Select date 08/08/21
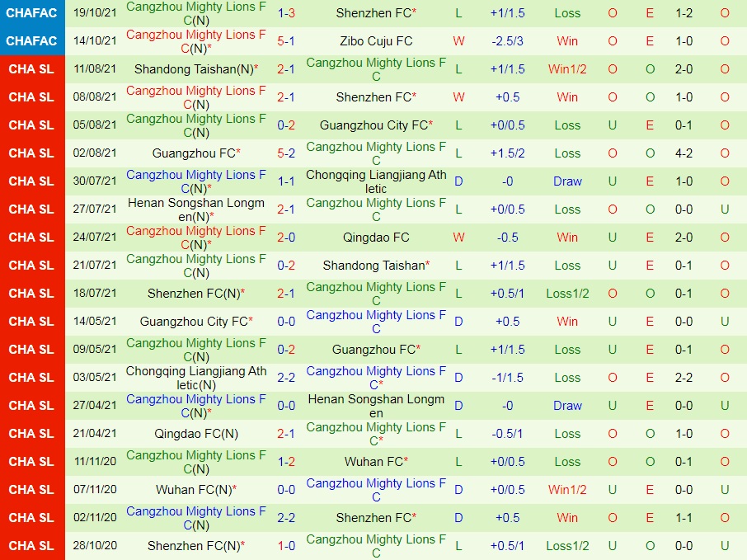 tap(95, 97)
